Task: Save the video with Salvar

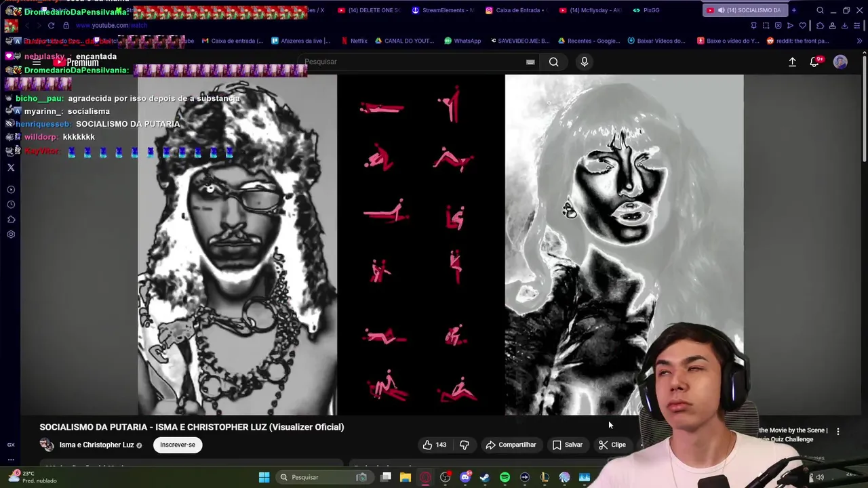Action: (x=567, y=445)
